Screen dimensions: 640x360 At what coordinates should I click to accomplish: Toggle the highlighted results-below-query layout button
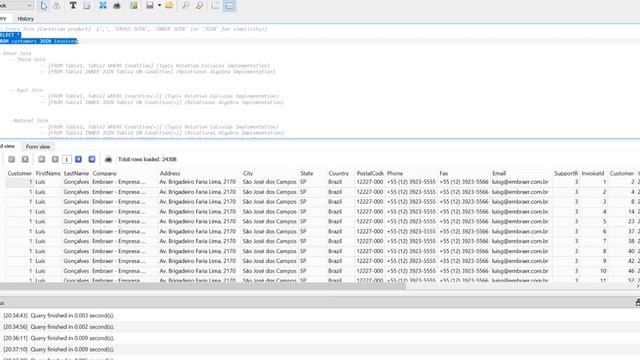[x=229, y=6]
